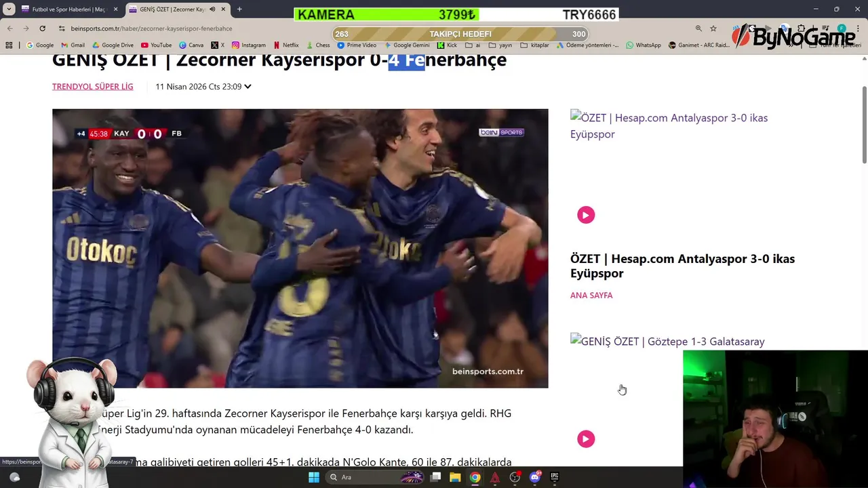Open the X bookmark
868x488 pixels.
point(218,45)
